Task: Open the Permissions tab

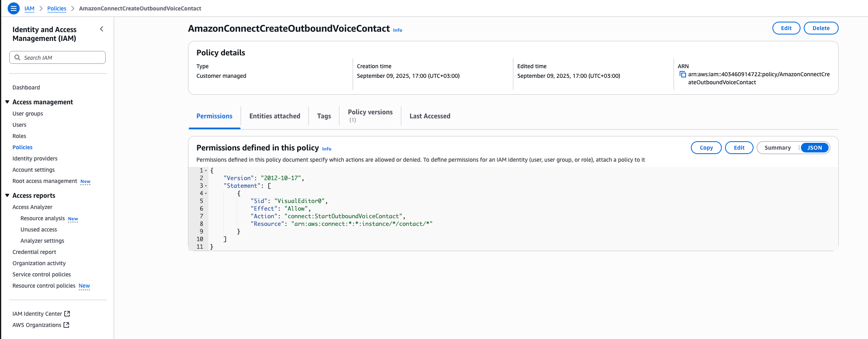Action: pyautogui.click(x=214, y=116)
